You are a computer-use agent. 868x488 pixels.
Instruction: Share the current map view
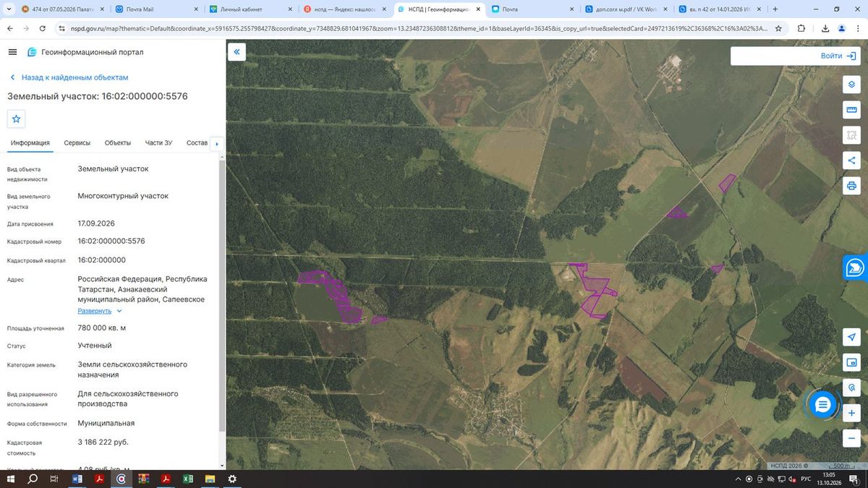pos(851,160)
